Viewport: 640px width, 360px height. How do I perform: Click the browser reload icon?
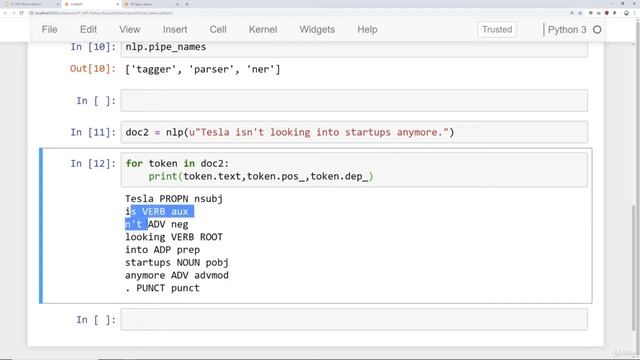[22, 13]
